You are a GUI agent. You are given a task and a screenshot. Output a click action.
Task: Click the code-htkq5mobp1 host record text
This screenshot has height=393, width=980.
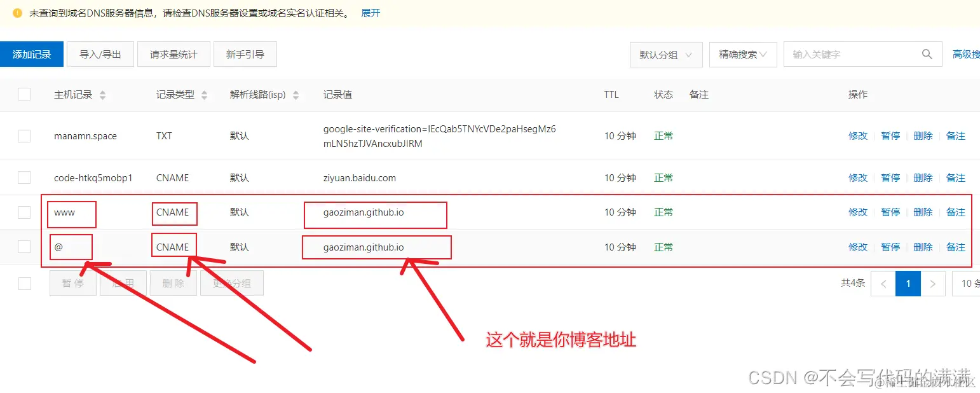pyautogui.click(x=93, y=178)
